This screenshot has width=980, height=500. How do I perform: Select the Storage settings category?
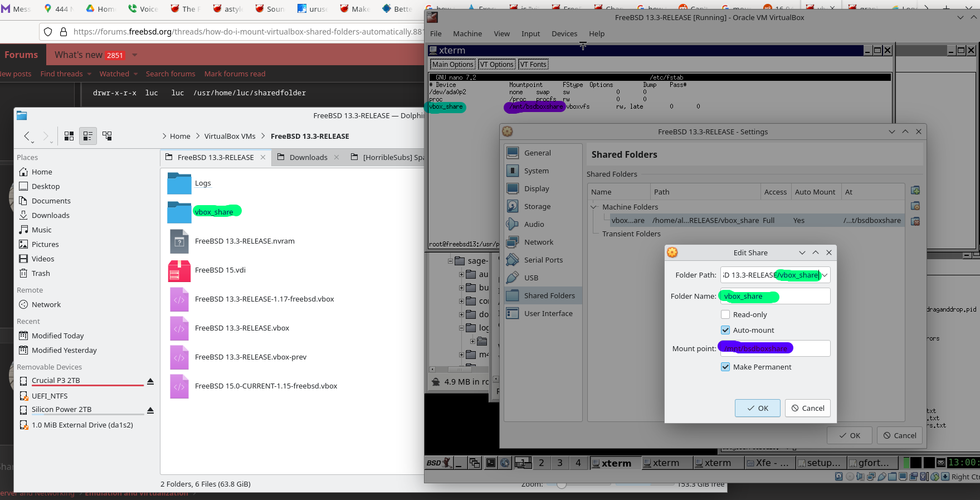pyautogui.click(x=537, y=207)
